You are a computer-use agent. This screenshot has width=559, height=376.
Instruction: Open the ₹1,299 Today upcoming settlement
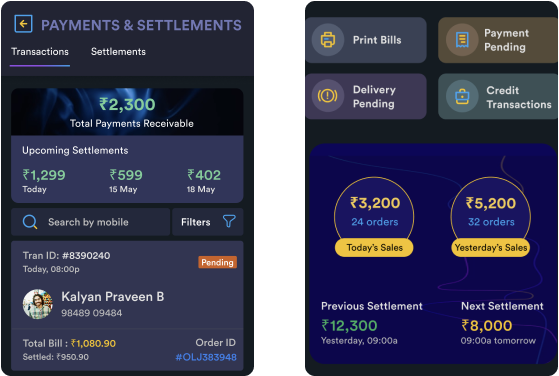pos(44,181)
